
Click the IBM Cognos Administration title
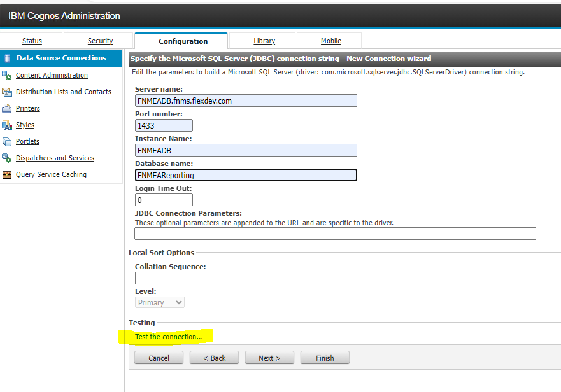[x=64, y=16]
